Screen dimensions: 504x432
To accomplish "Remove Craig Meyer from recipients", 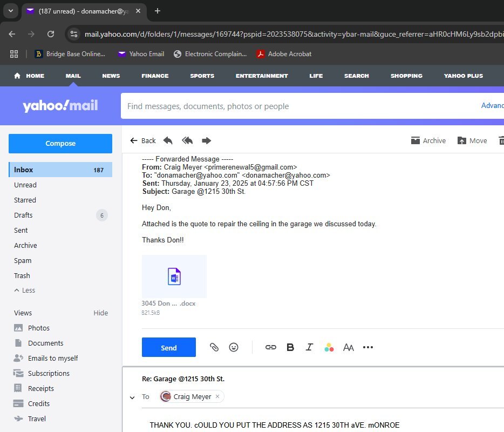I will click(x=217, y=396).
